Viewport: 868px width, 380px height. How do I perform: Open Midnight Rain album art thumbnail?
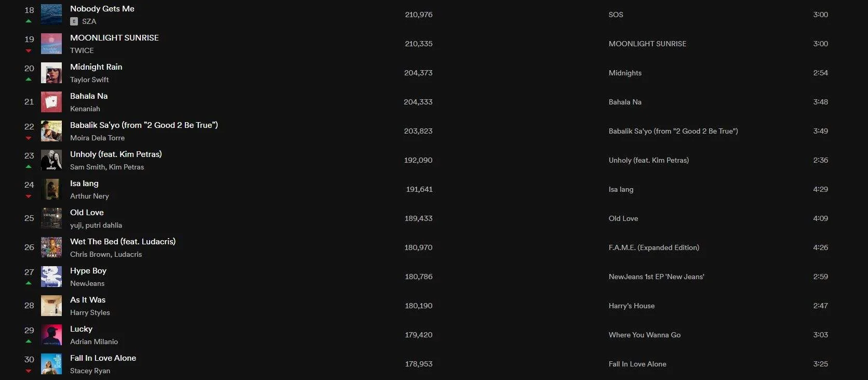pyautogui.click(x=51, y=73)
